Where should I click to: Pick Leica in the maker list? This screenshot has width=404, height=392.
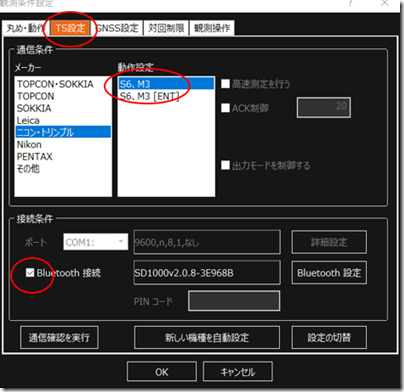tap(63, 120)
